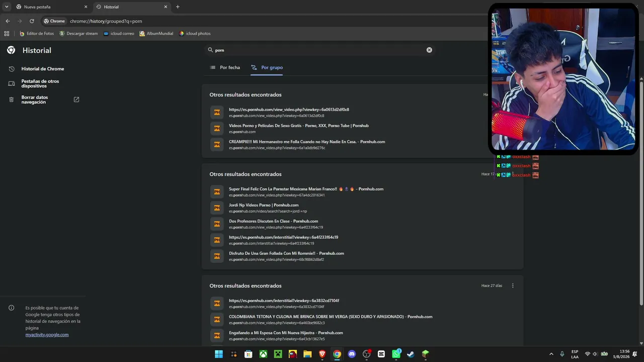Open the apps grid in the bookmarks bar
The width and height of the screenshot is (644, 362).
7,34
